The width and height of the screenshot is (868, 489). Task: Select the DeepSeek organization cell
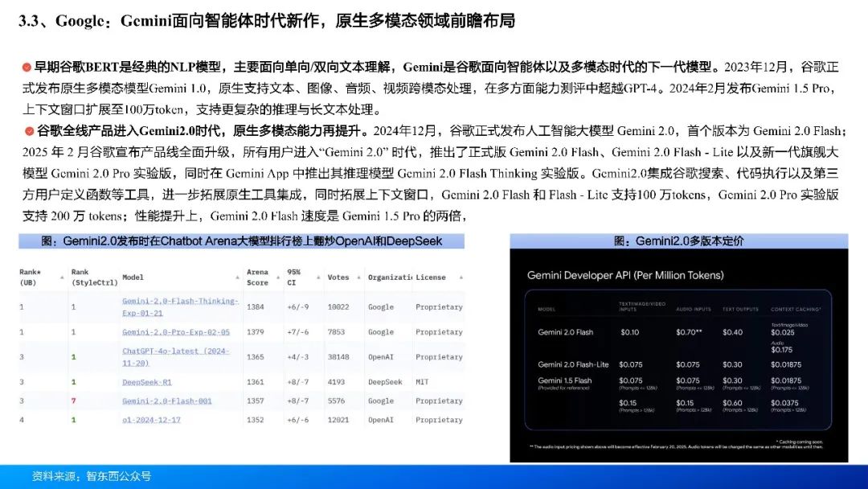click(385, 382)
